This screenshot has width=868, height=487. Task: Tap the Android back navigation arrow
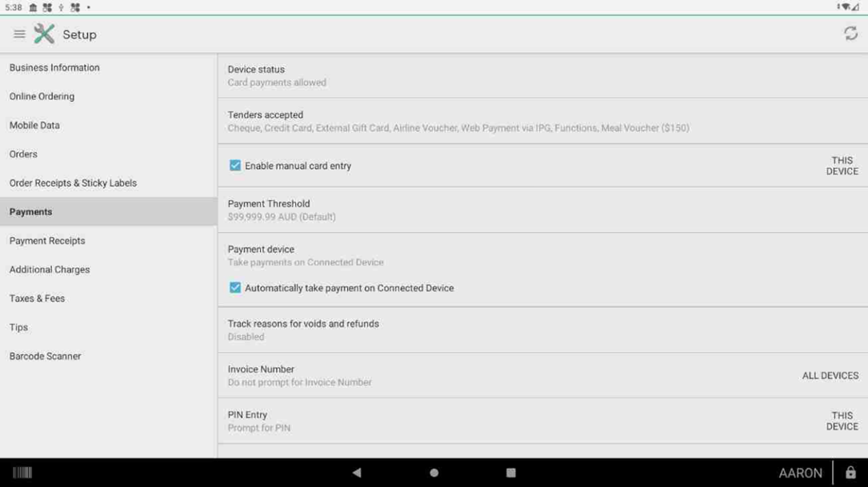(x=357, y=473)
